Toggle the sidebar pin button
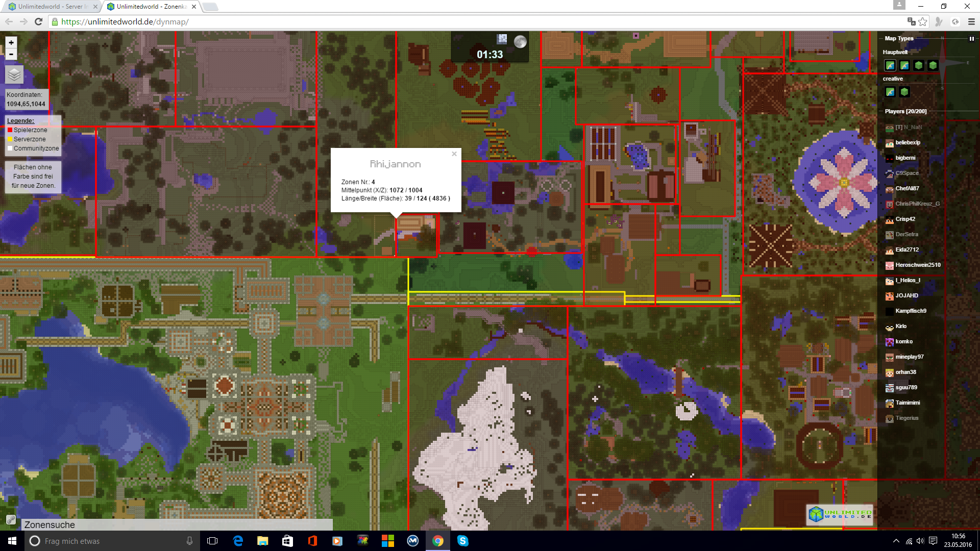 point(972,39)
